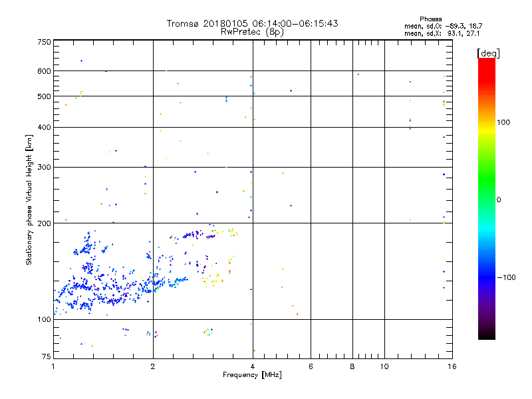Click the phase colorbar scale
Image resolution: width=532 pixels, height=399 pixels.
click(x=487, y=198)
